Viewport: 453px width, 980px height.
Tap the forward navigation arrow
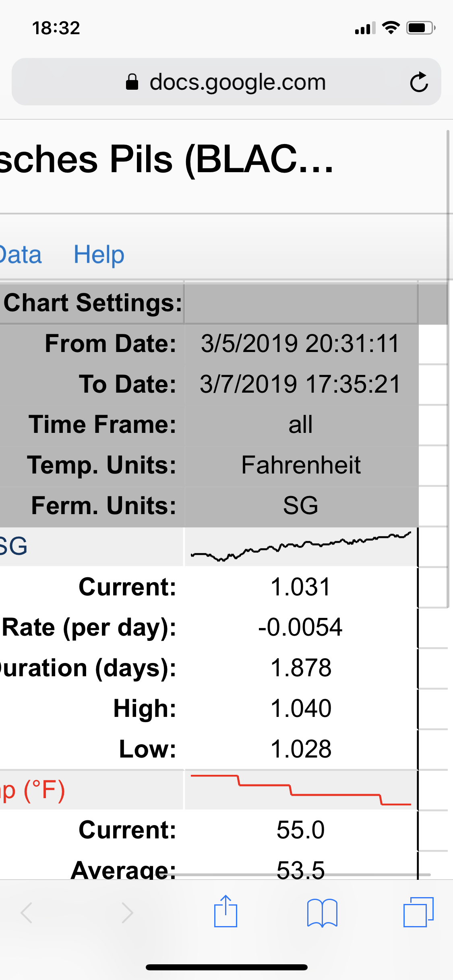(x=127, y=912)
